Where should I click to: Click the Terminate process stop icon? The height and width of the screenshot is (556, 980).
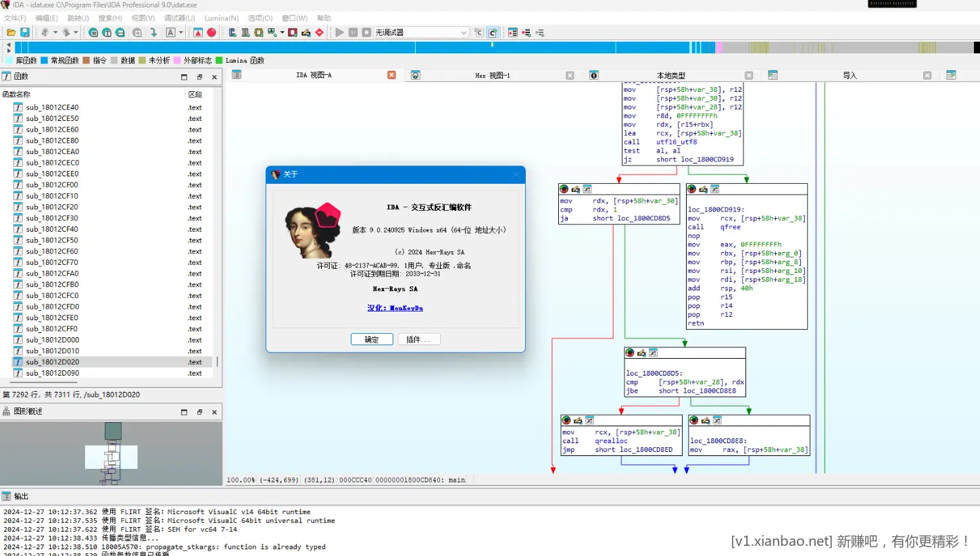[366, 32]
